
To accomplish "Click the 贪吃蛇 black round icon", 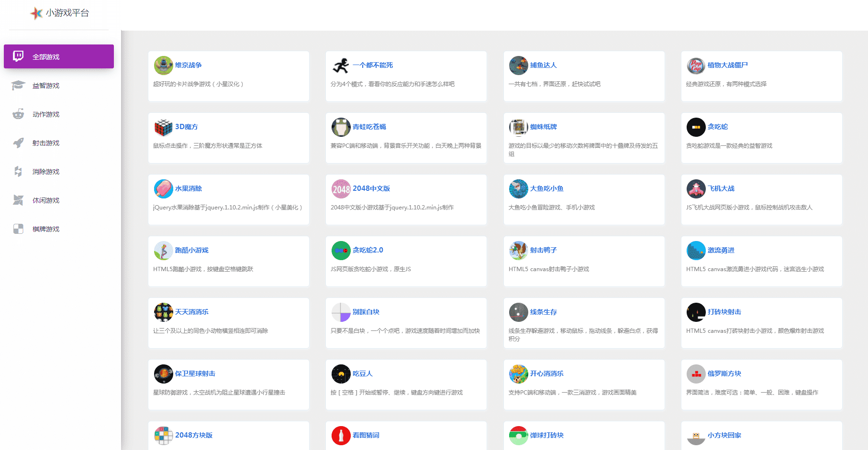I will point(696,127).
